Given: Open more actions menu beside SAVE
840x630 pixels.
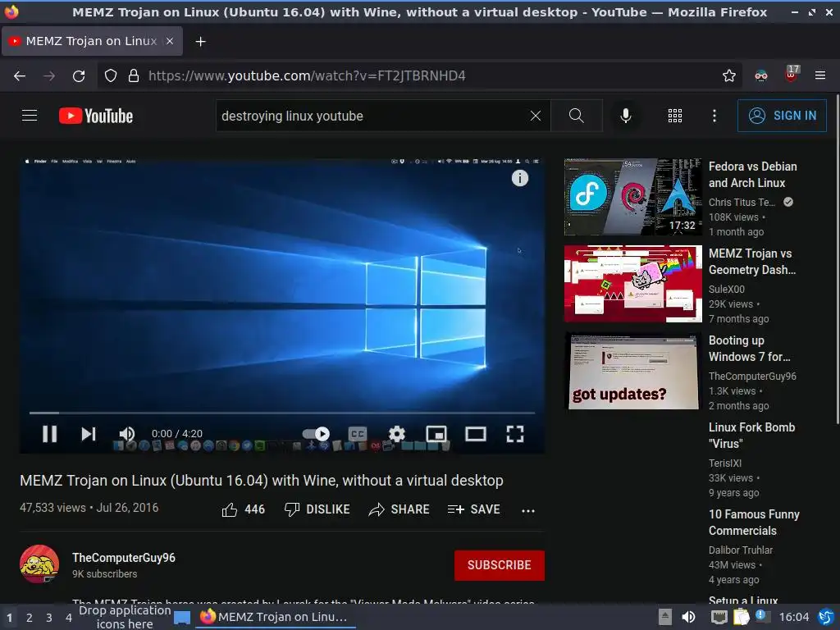Looking at the screenshot, I should (528, 510).
